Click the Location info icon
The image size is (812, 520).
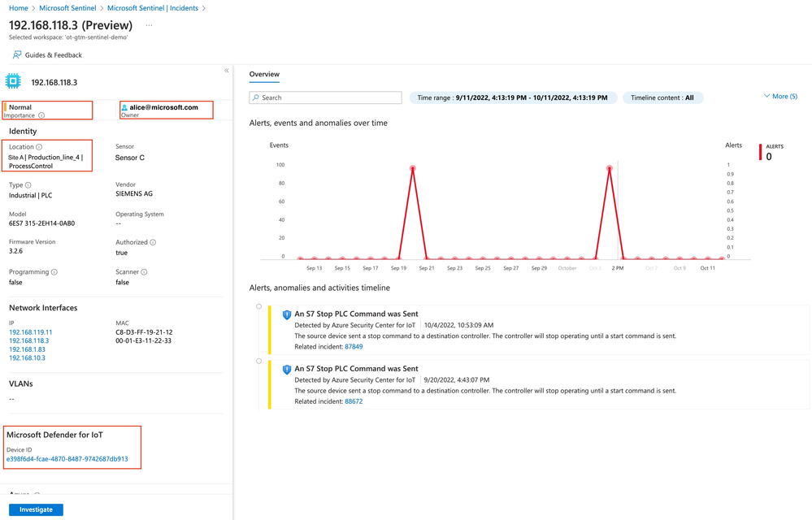tap(39, 147)
